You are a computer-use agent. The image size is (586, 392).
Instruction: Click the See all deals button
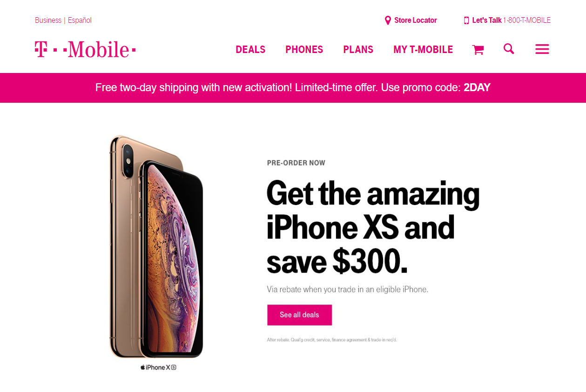(x=299, y=315)
